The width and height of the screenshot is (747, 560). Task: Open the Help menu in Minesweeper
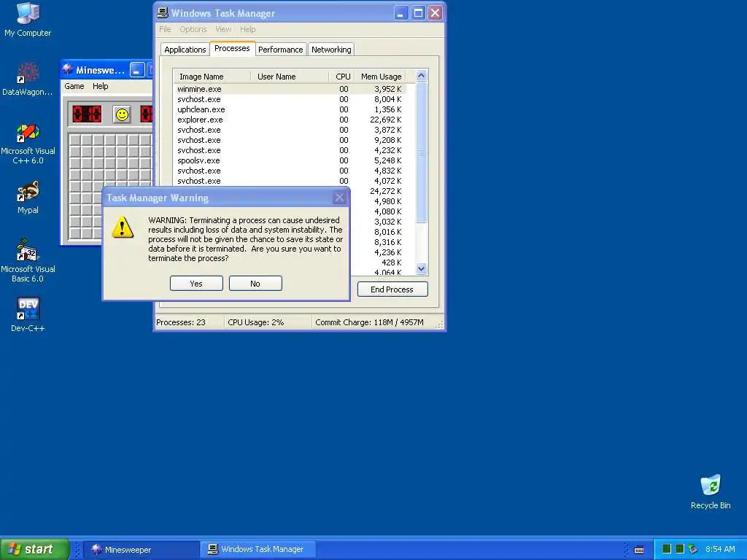[x=100, y=86]
